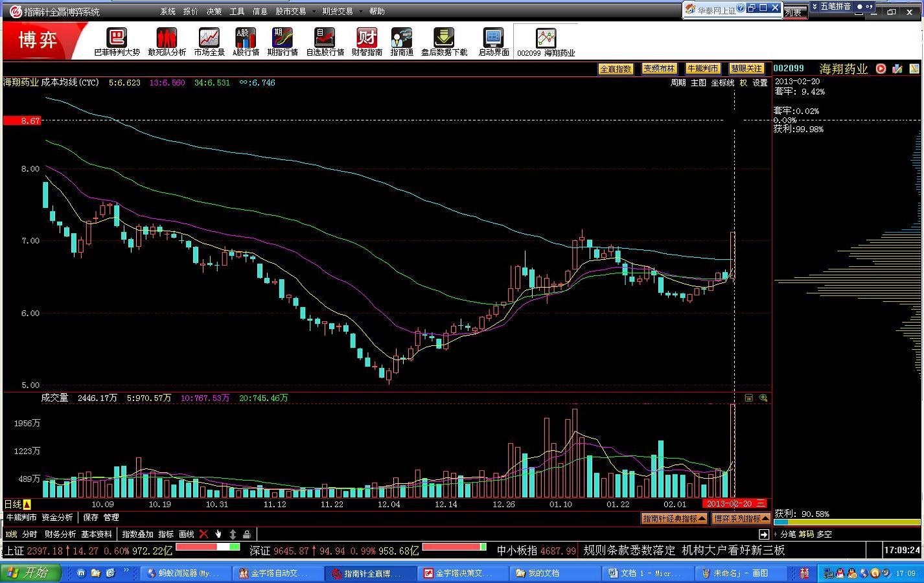Viewport: 924px width, 583px height.
Task: Toggle 筹码 chip distribution view
Action: pyautogui.click(x=806, y=534)
